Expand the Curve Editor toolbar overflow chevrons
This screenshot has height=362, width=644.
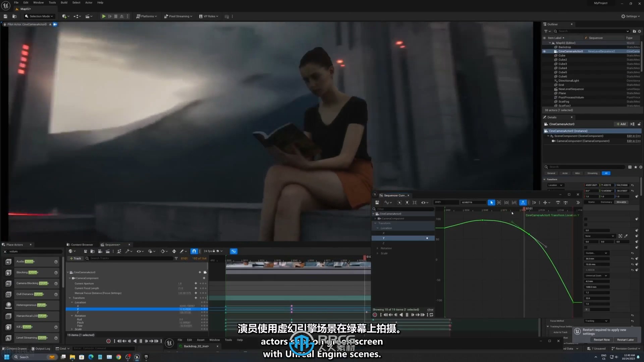578,202
